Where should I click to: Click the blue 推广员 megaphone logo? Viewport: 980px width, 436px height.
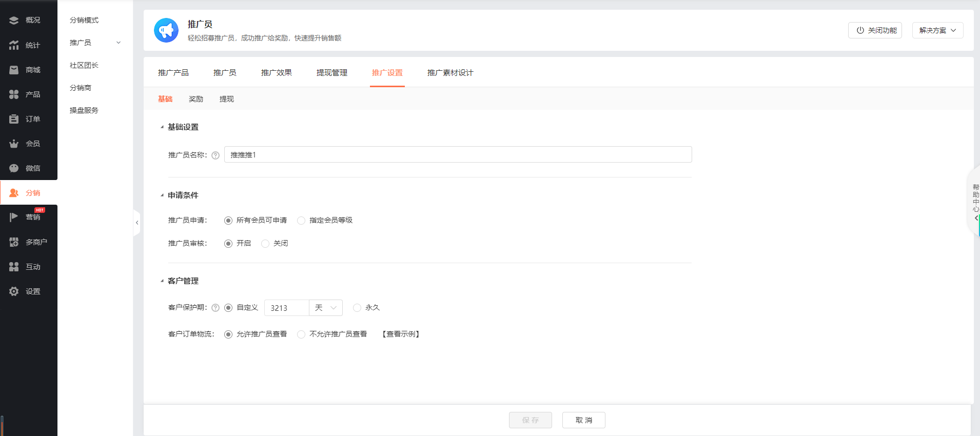pos(166,30)
